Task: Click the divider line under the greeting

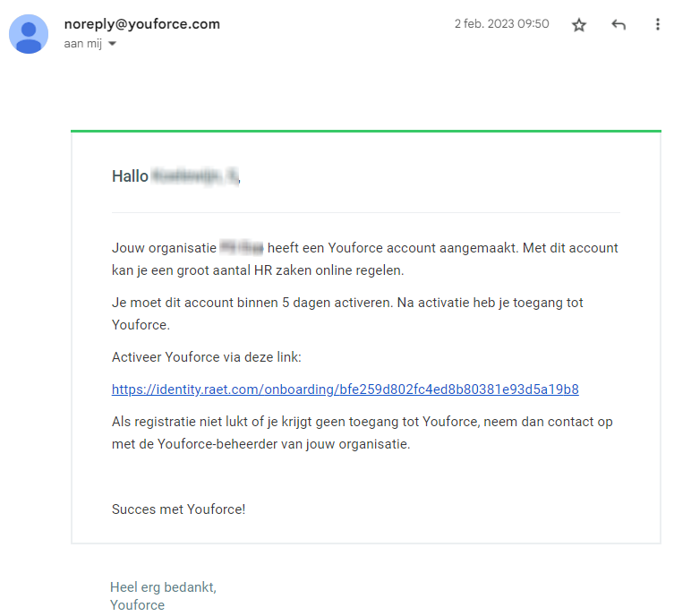Action: coord(365,212)
